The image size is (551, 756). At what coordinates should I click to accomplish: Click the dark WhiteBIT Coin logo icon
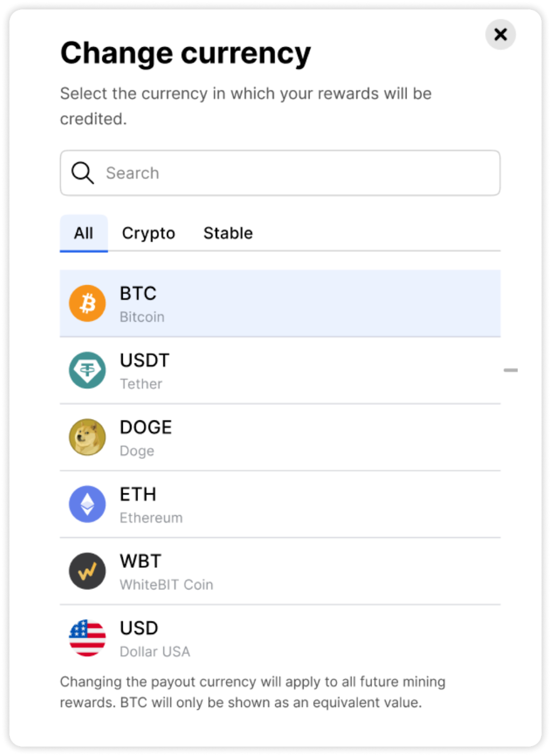tap(87, 571)
